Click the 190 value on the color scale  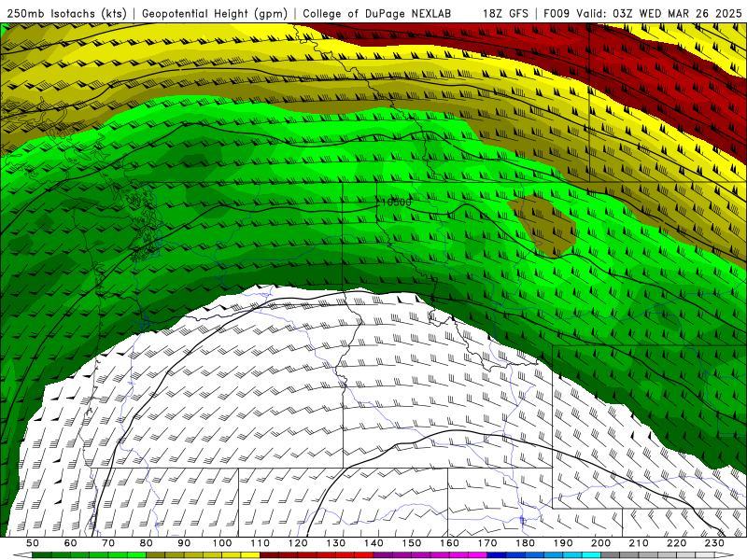[x=563, y=543]
